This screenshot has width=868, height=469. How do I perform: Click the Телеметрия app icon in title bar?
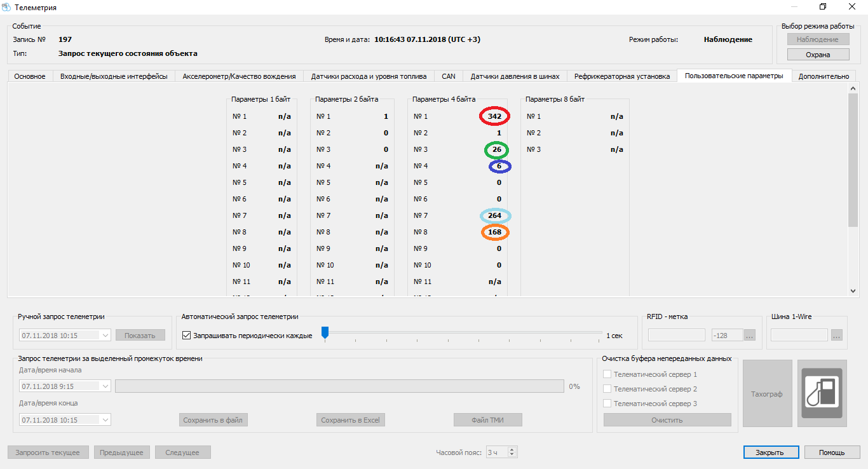(x=8, y=8)
